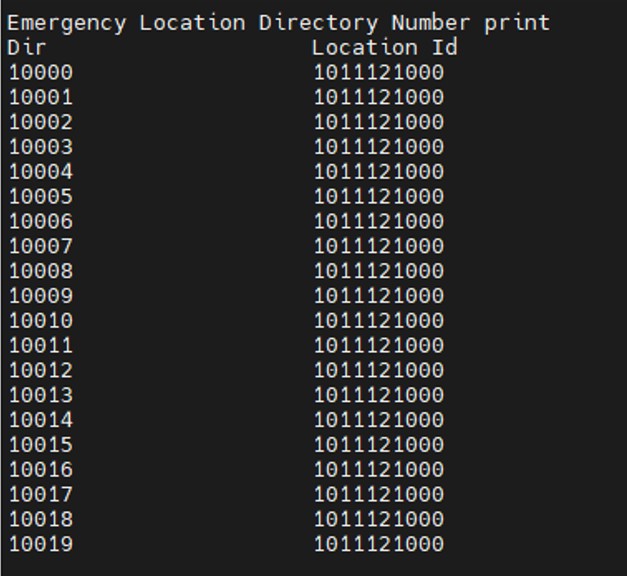The height and width of the screenshot is (576, 627).
Task: Click directory number 10019 in last row
Action: pos(41,544)
